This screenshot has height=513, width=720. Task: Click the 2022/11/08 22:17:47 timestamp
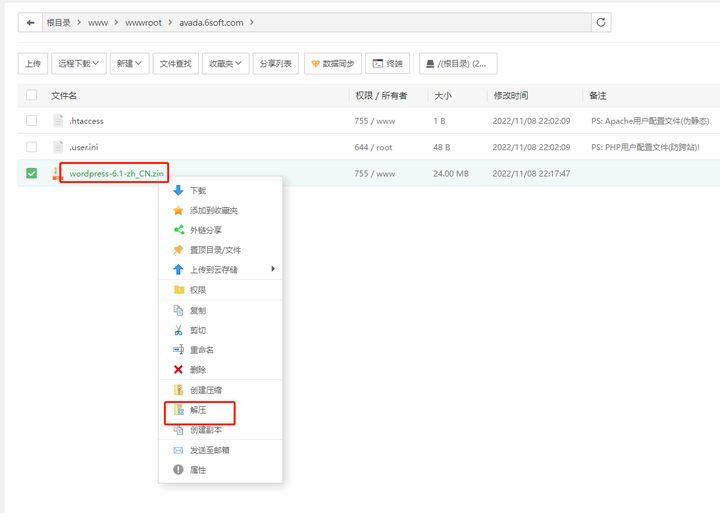tap(531, 174)
